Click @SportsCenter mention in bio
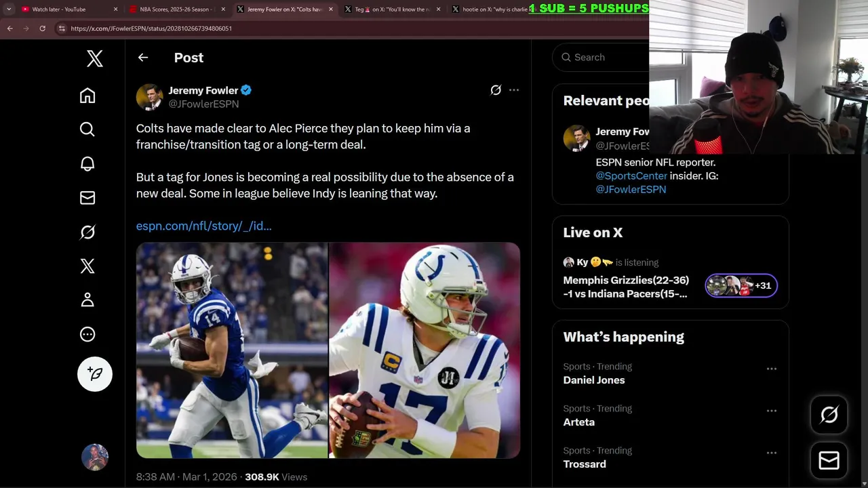Viewport: 868px width, 488px height. (631, 176)
